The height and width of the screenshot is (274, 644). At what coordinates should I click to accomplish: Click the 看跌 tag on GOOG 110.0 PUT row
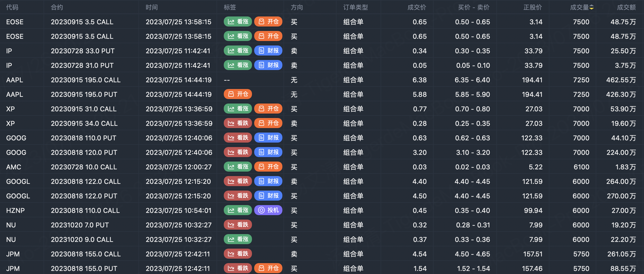point(238,138)
